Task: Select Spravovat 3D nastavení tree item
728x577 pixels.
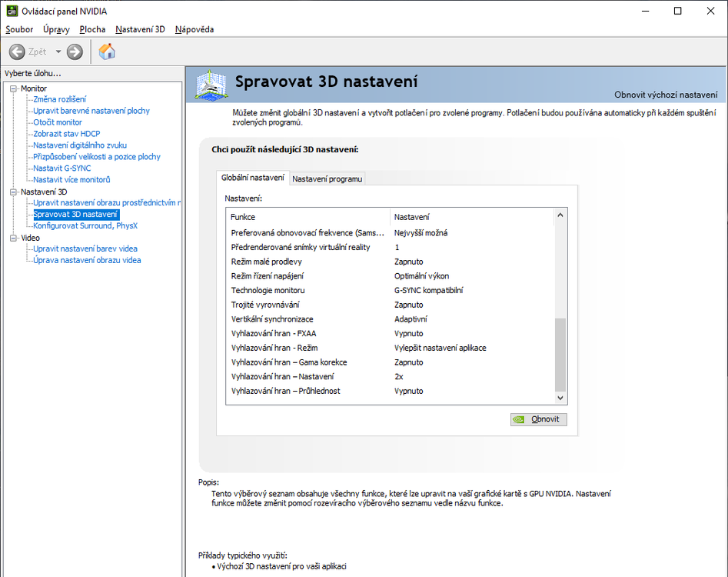Action: [75, 214]
